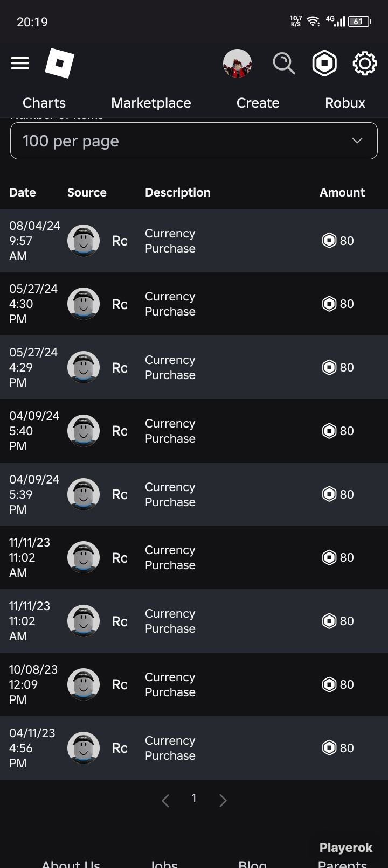Image resolution: width=388 pixels, height=868 pixels.
Task: Tap Robux icon of the 10/08/23 transaction amount
Action: [x=329, y=684]
